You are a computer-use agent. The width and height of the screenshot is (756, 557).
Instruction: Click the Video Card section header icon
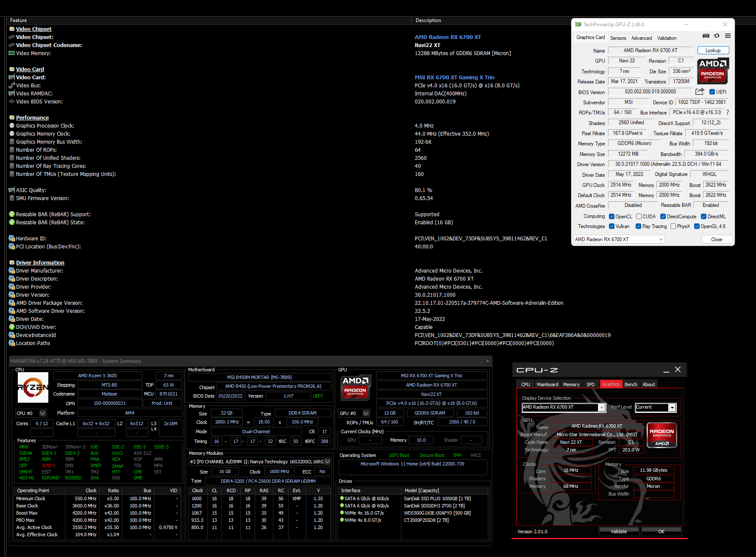[x=12, y=69]
